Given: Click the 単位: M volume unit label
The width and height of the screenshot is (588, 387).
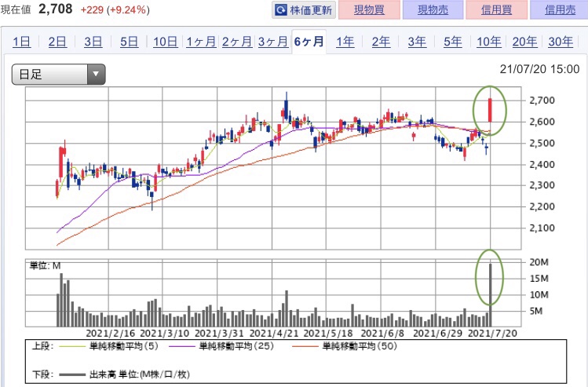Looking at the screenshot, I should click(x=45, y=266).
